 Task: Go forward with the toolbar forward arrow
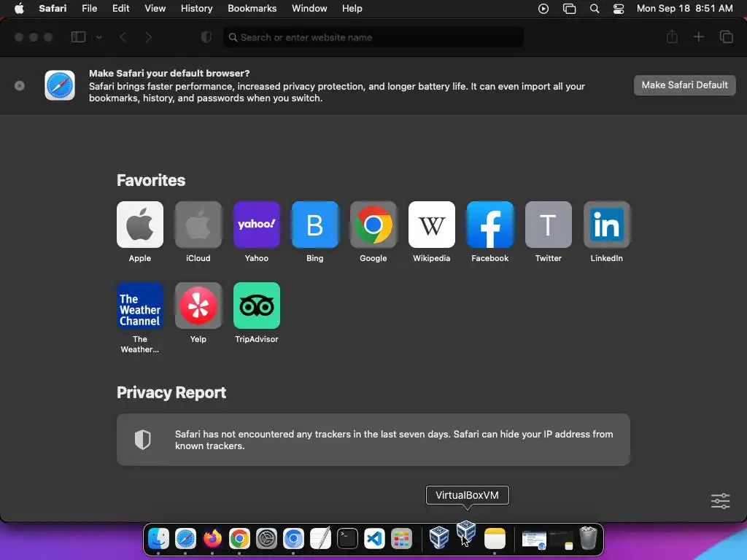click(x=148, y=37)
